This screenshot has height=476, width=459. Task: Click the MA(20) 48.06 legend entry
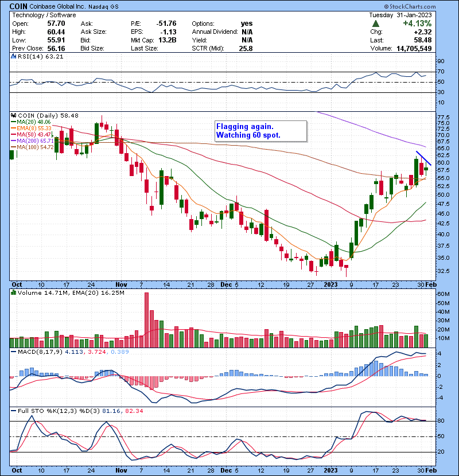click(30, 122)
